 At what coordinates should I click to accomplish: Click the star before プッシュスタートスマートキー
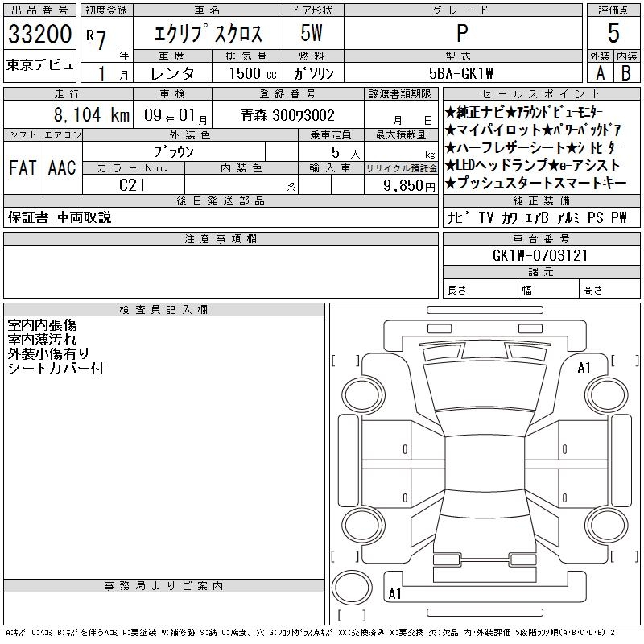pyautogui.click(x=452, y=184)
